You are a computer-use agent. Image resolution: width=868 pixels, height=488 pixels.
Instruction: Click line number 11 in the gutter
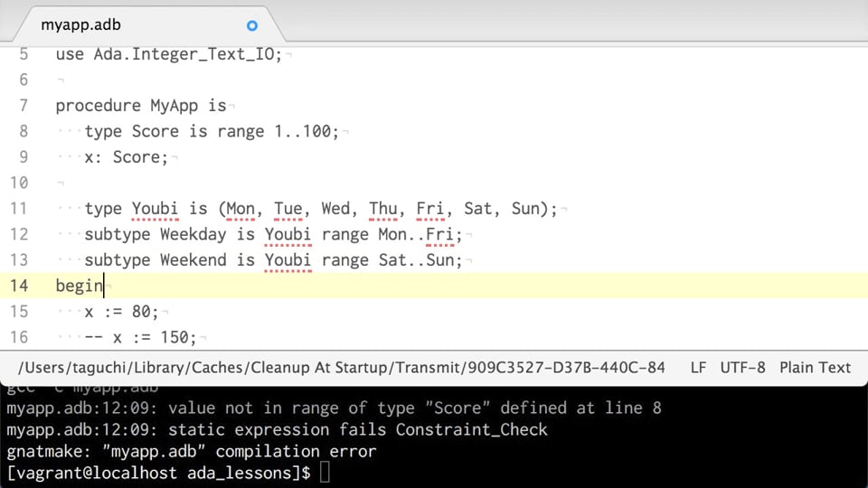pos(19,209)
